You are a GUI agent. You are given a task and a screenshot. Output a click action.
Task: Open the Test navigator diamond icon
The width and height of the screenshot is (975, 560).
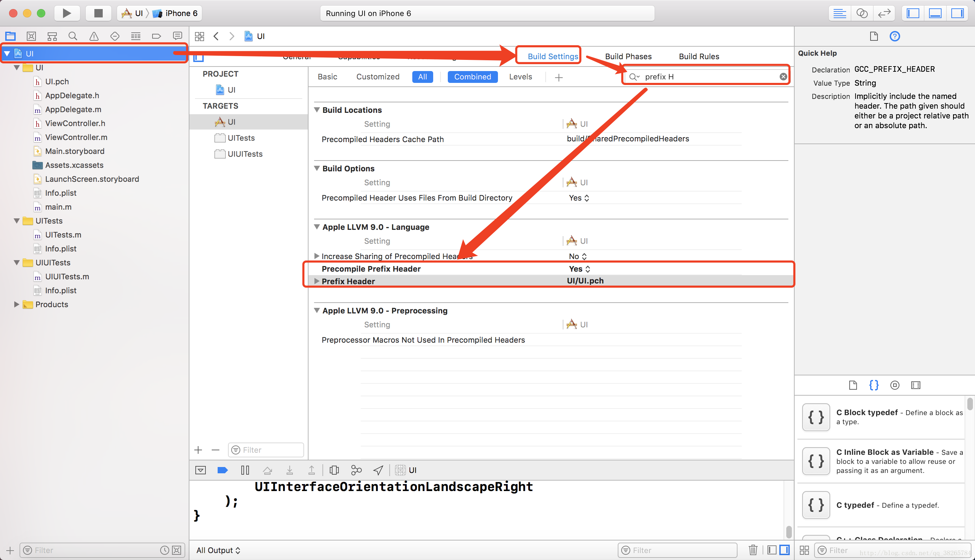(x=115, y=36)
